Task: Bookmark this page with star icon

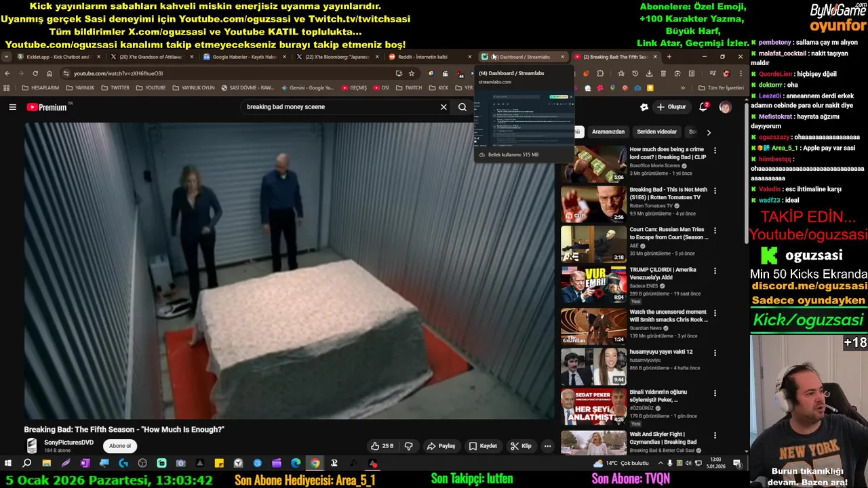Action: click(x=412, y=73)
